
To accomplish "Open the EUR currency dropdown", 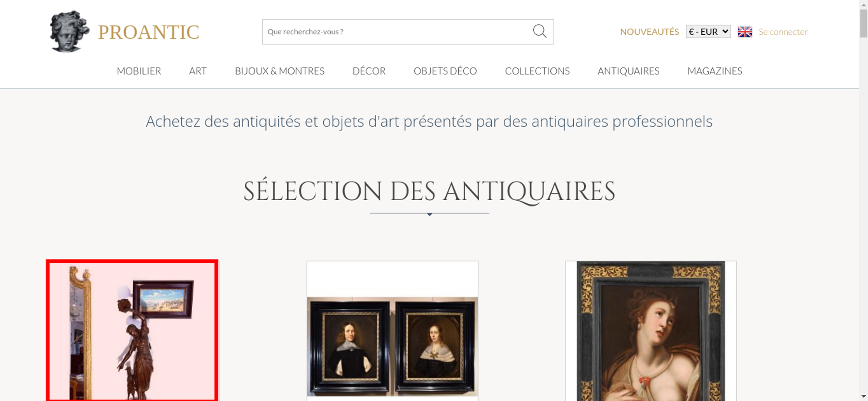I will 708,32.
